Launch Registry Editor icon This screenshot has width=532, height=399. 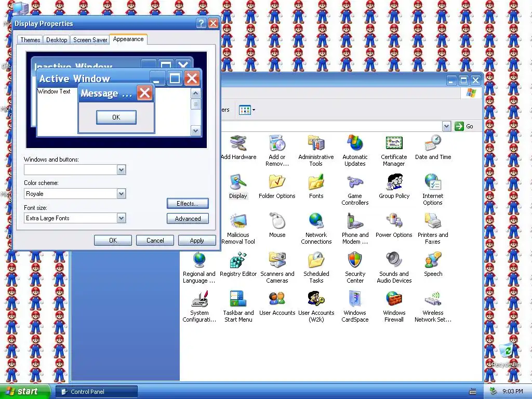pyautogui.click(x=238, y=264)
